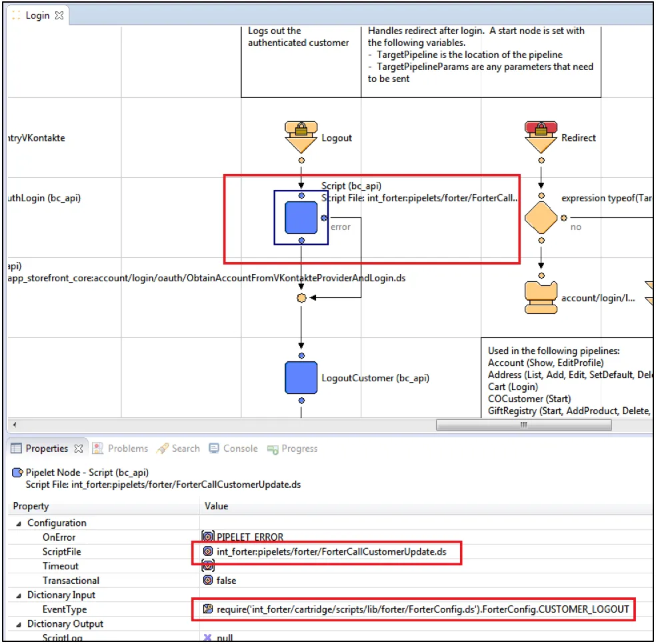Click the Timeout value icon
The height and width of the screenshot is (644, 656).
click(208, 566)
